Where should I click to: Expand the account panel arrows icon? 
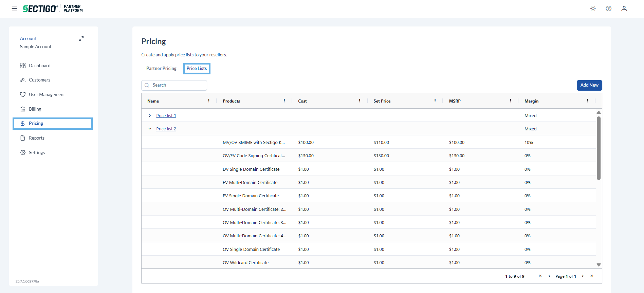(x=81, y=39)
